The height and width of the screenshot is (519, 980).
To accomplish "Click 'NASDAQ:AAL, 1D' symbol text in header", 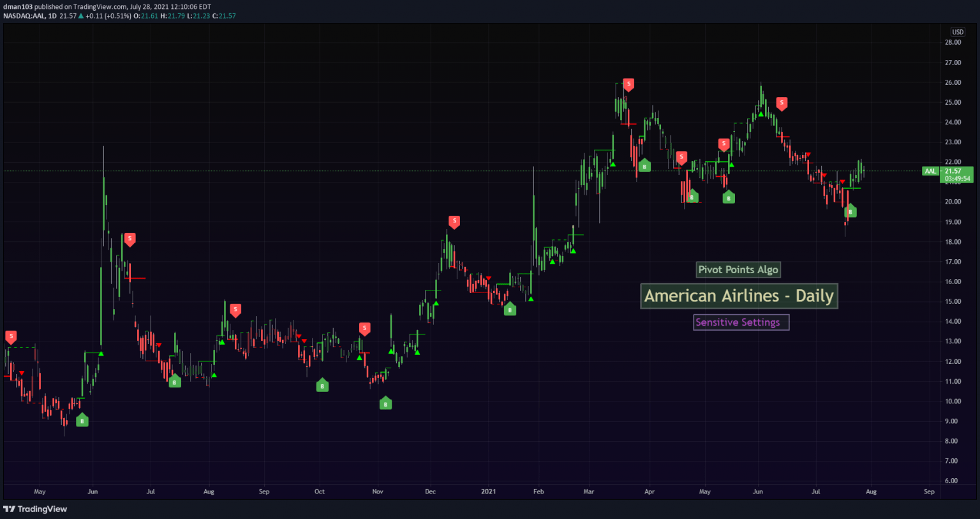I will coord(30,16).
